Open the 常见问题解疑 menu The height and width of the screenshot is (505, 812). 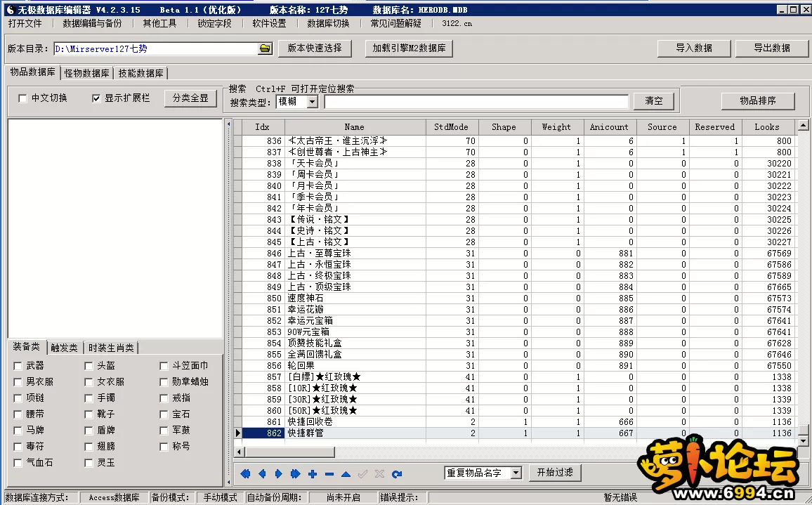tap(395, 23)
